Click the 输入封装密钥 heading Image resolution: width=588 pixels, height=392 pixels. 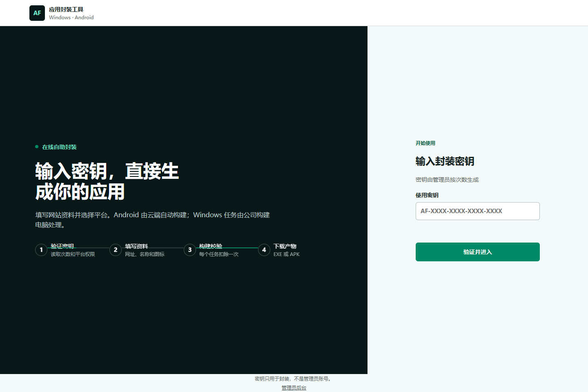coord(445,161)
